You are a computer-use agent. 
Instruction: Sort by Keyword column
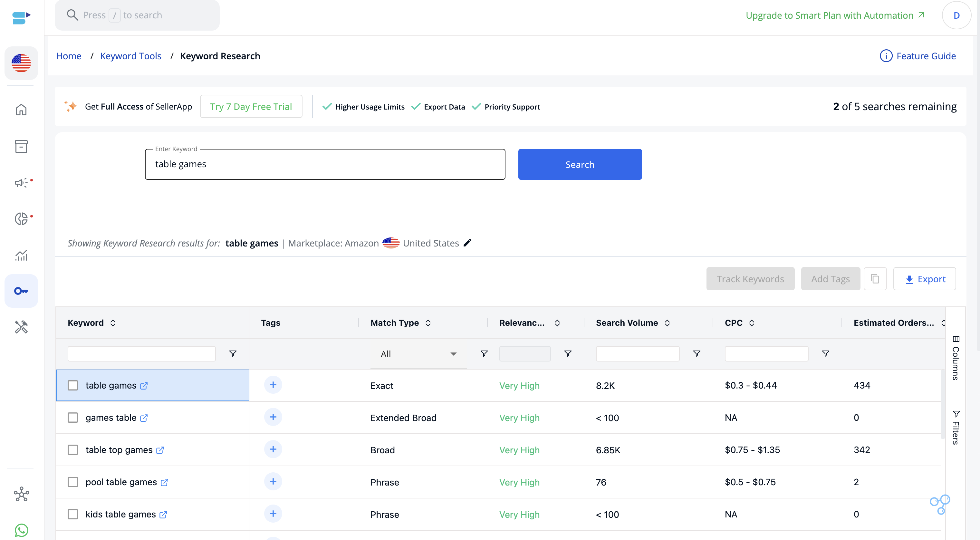[113, 323]
